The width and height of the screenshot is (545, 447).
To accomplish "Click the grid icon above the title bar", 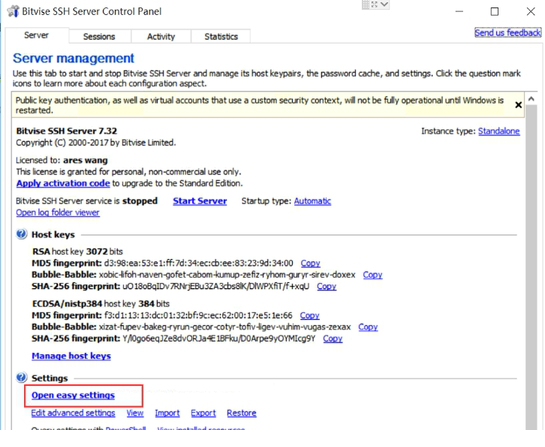I will point(366,4).
